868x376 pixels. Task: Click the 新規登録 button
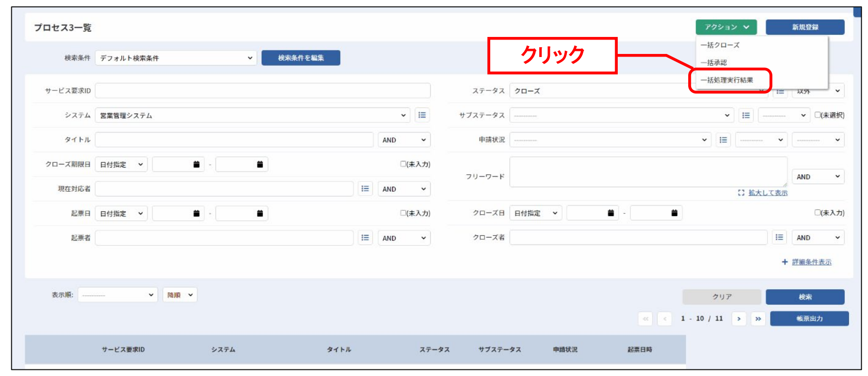pyautogui.click(x=805, y=27)
